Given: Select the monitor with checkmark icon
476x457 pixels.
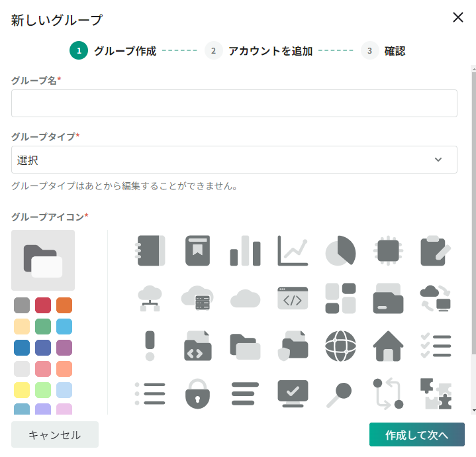Looking at the screenshot, I should coord(293,393).
